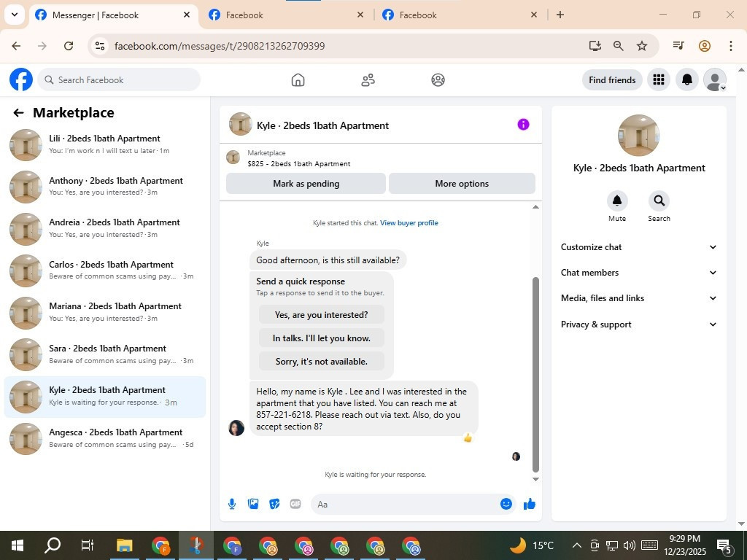
Task: Focus the Search Facebook field
Action: click(119, 80)
